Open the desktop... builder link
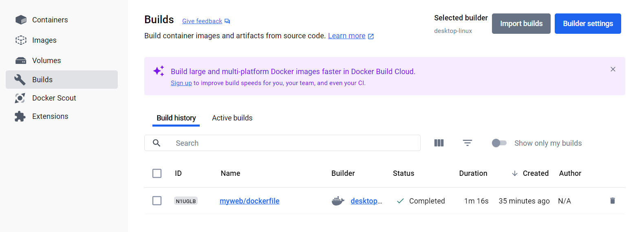Image resolution: width=644 pixels, height=232 pixels. [x=366, y=201]
